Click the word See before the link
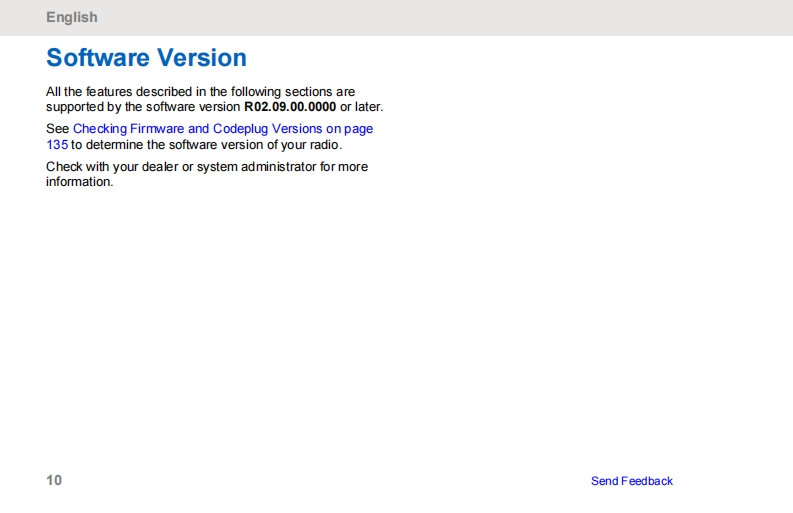 pyautogui.click(x=57, y=129)
